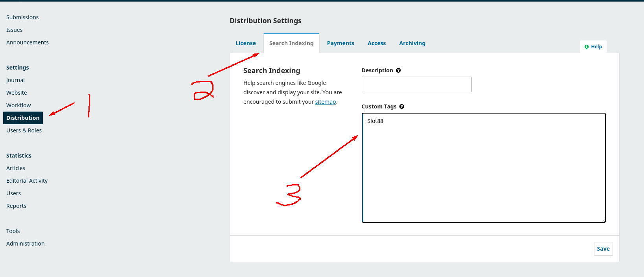Open Announcements page

click(x=28, y=42)
